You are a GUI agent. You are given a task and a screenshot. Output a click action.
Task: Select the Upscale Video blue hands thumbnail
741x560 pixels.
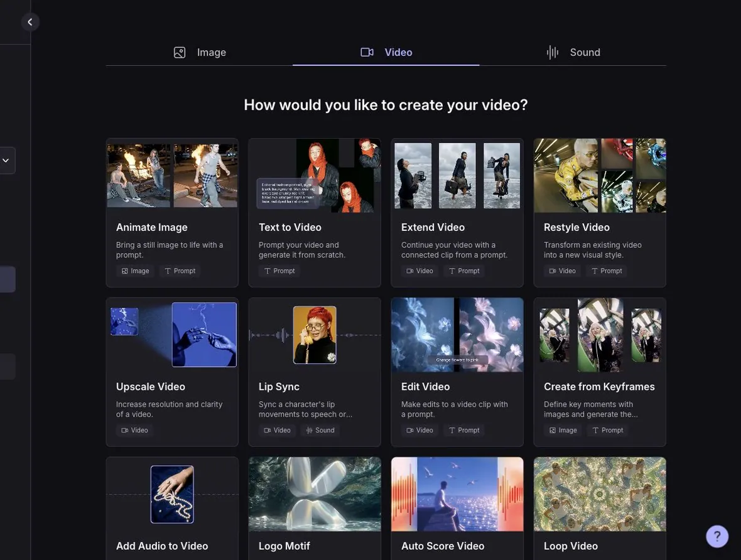[x=172, y=335]
